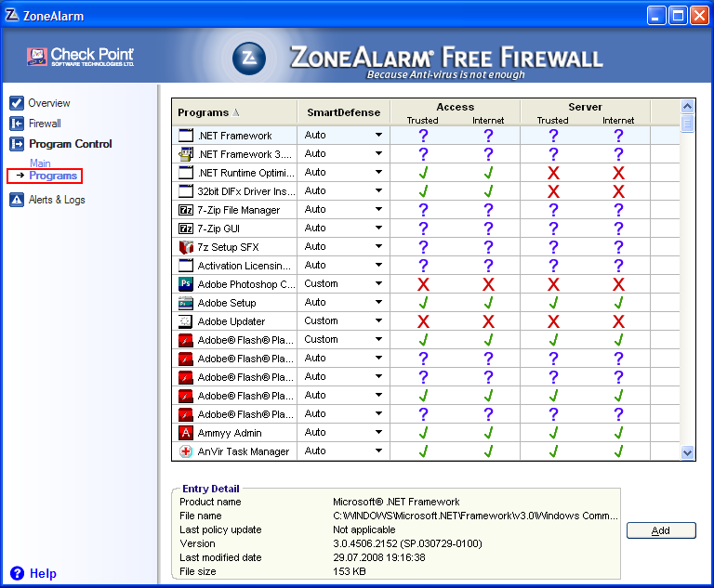Click the Adobe Setup program icon
Image resolution: width=714 pixels, height=588 pixels.
coord(186,303)
